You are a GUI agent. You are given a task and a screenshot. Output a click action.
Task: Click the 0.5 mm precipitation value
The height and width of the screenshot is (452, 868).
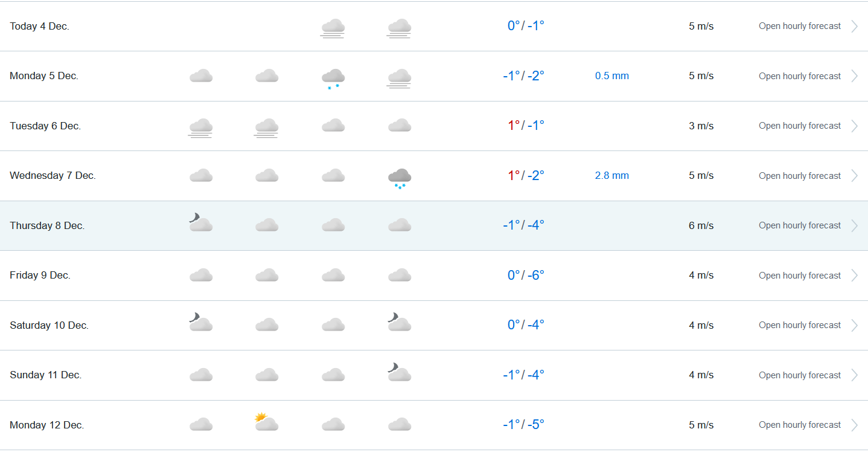tap(611, 76)
